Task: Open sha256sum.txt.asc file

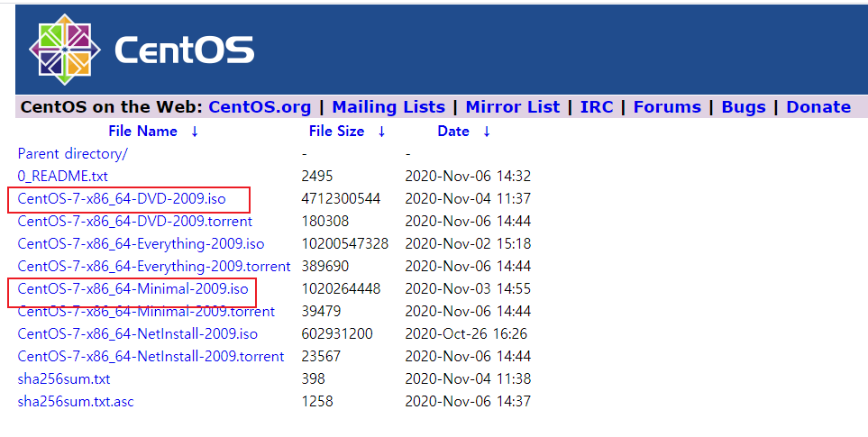Action: pos(76,402)
